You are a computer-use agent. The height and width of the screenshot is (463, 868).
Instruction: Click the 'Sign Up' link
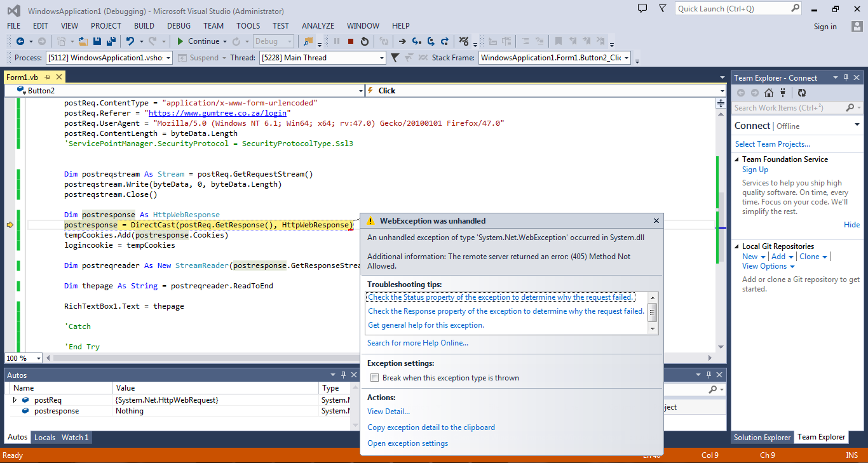point(755,170)
